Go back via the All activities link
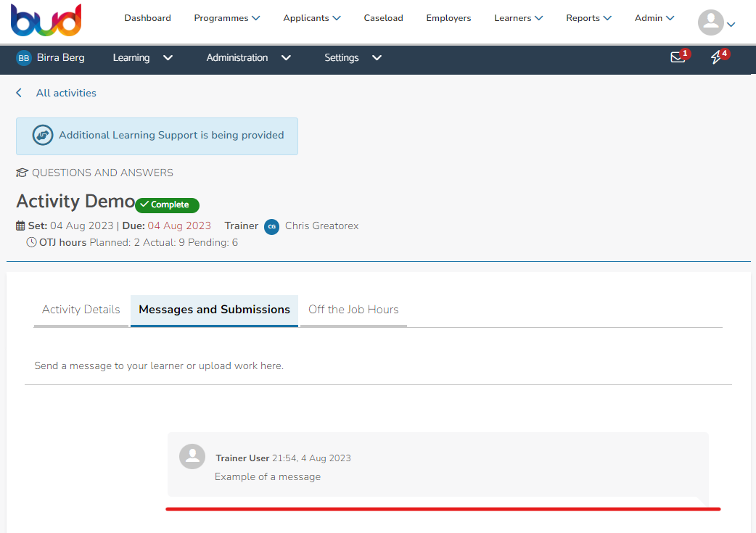Viewport: 756px width, 533px height. click(66, 92)
